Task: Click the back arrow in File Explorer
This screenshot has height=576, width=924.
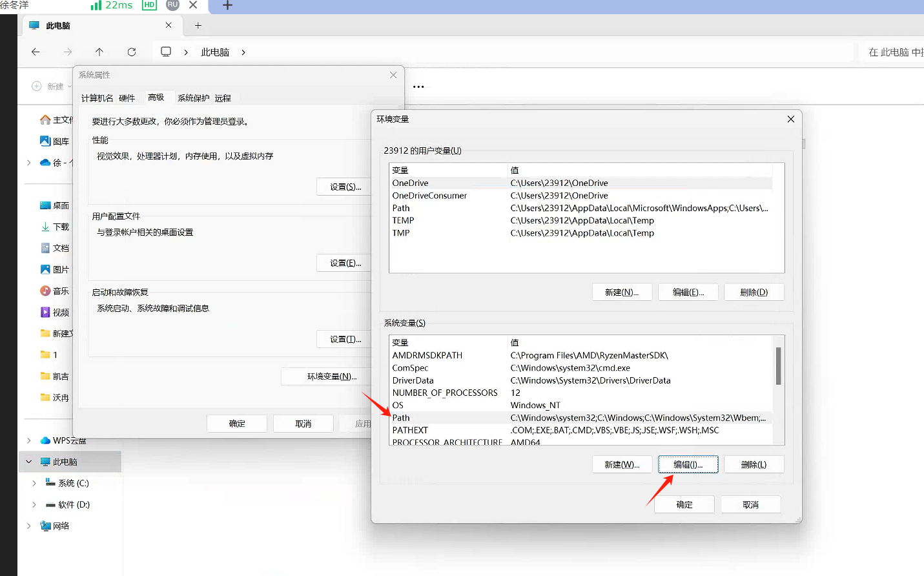Action: [x=36, y=52]
